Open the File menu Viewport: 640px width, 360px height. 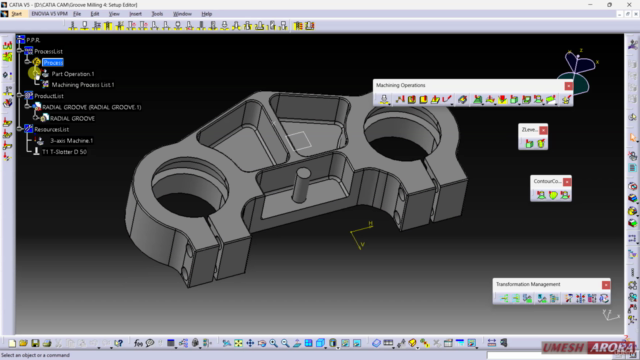tap(77, 14)
